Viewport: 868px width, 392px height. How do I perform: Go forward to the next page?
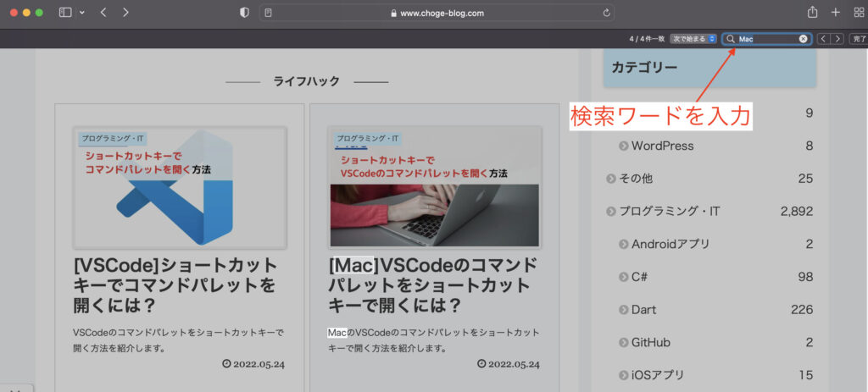pyautogui.click(x=125, y=12)
